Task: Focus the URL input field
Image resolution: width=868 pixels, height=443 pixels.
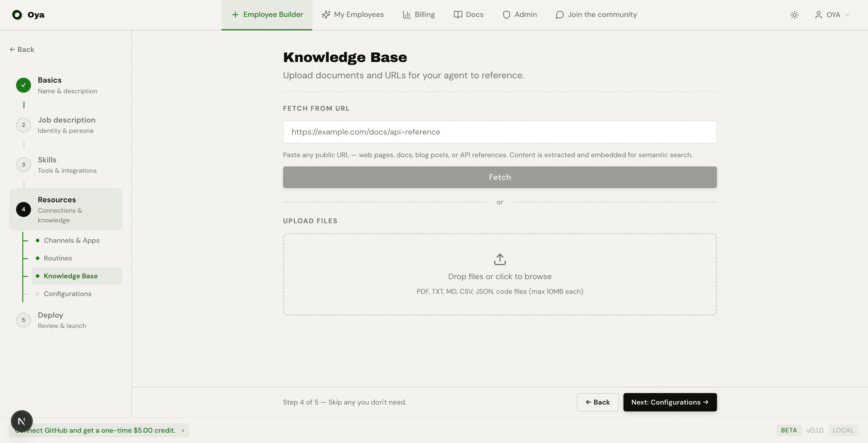Action: [x=500, y=132]
